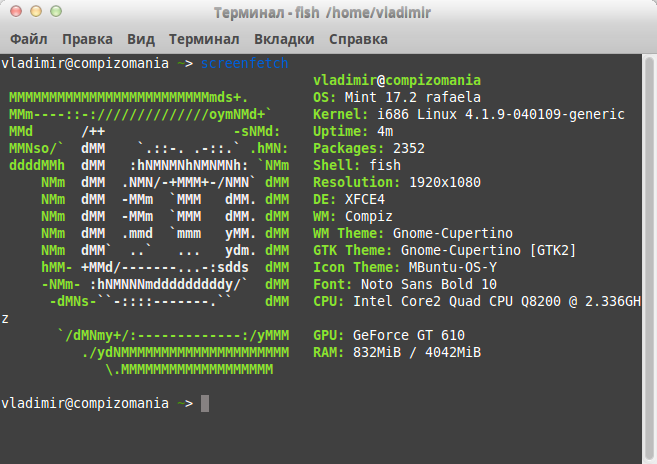657x464 pixels.
Task: Open the Вид menu
Action: click(141, 39)
